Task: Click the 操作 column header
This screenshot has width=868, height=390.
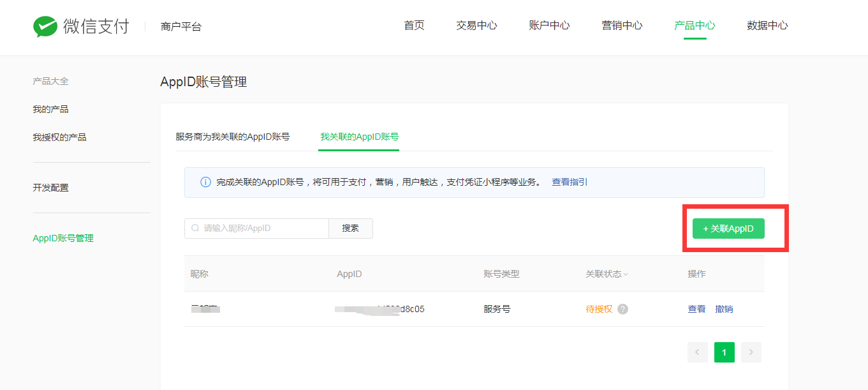Action: pos(696,274)
